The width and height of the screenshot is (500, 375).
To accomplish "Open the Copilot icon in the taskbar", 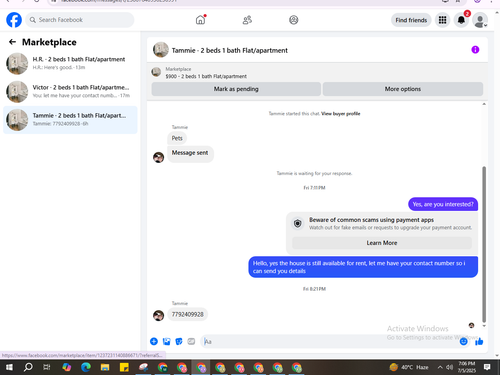I will coord(67,367).
